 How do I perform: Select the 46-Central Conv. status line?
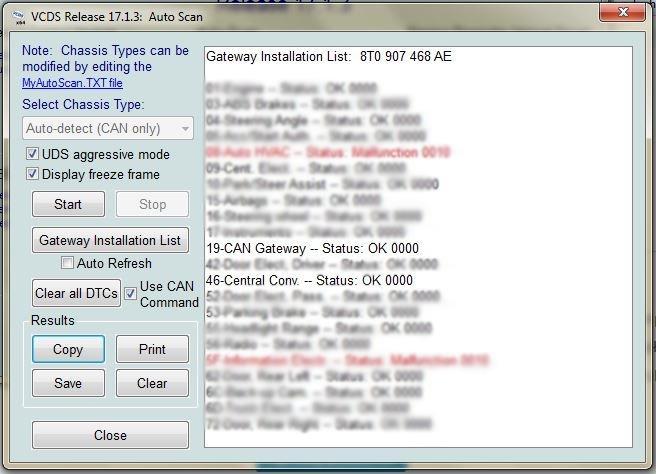310,280
